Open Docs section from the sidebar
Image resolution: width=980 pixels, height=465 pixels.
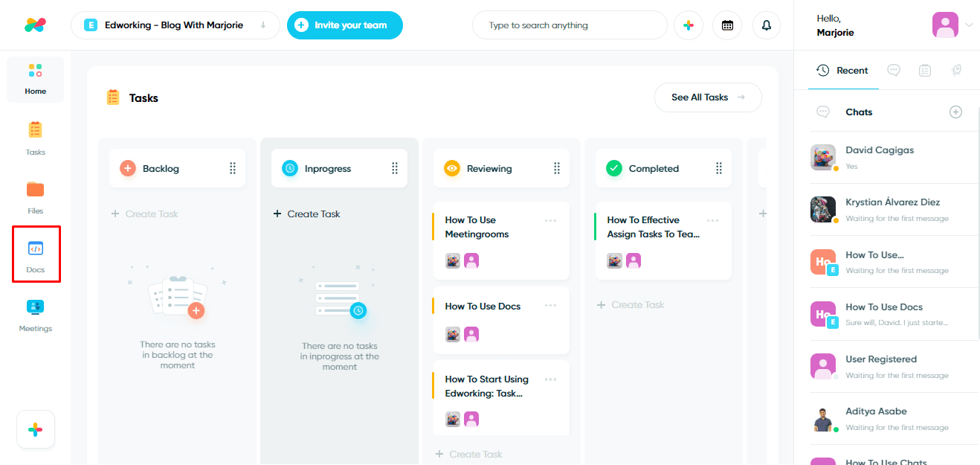(x=36, y=256)
